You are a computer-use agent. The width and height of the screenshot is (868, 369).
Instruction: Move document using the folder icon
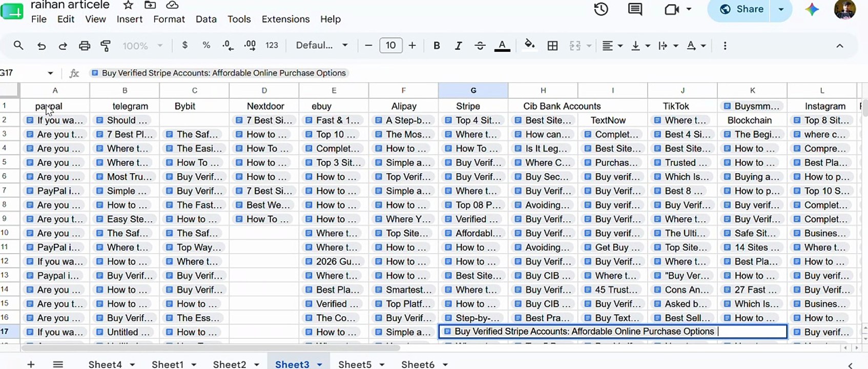point(150,5)
